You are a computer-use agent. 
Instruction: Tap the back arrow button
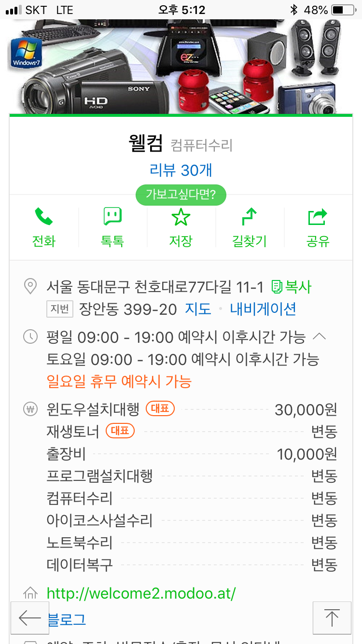click(29, 617)
